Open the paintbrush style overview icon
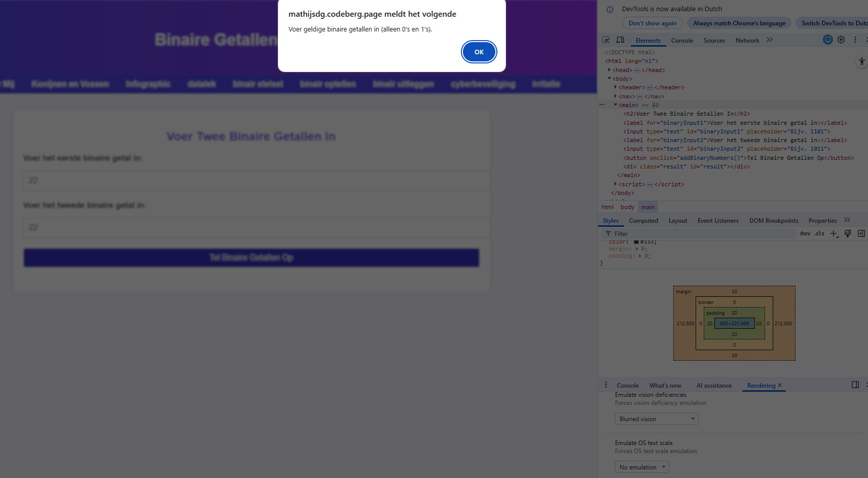The height and width of the screenshot is (478, 868). [848, 233]
